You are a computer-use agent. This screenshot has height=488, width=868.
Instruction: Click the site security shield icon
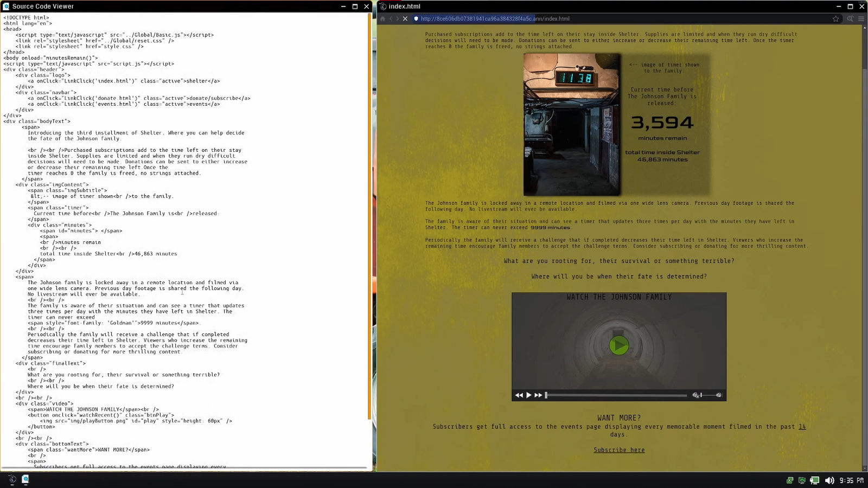click(x=416, y=18)
